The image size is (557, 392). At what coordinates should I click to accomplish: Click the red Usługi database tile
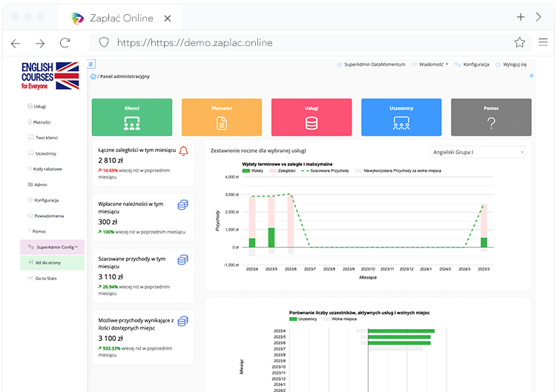[312, 117]
